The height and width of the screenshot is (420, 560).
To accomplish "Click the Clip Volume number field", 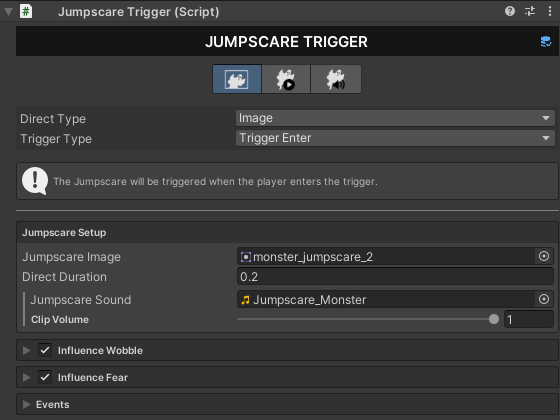I will [x=529, y=319].
